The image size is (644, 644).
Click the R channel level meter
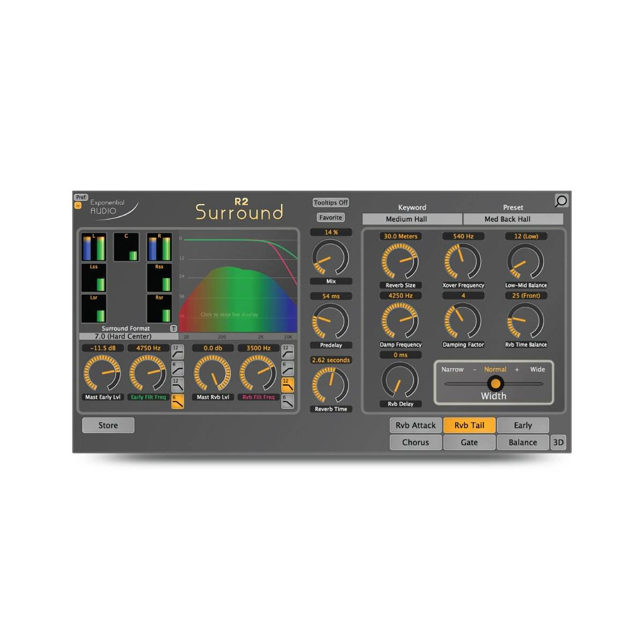(x=159, y=247)
